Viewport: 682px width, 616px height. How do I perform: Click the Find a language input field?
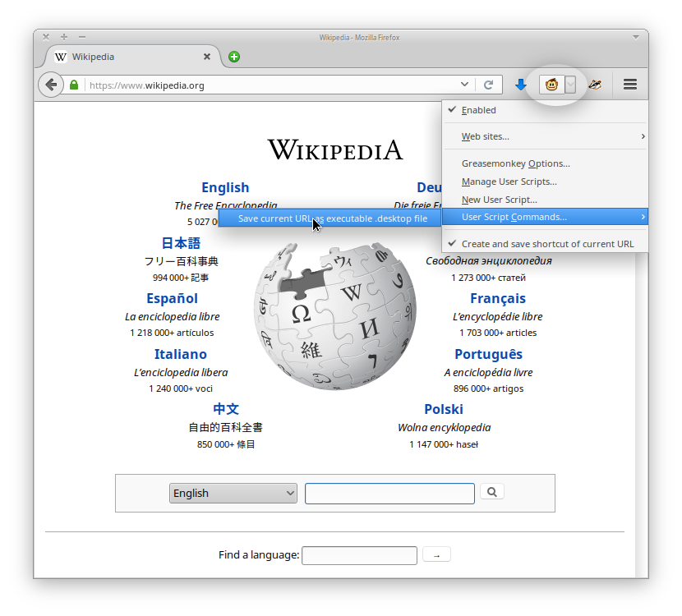click(x=359, y=555)
